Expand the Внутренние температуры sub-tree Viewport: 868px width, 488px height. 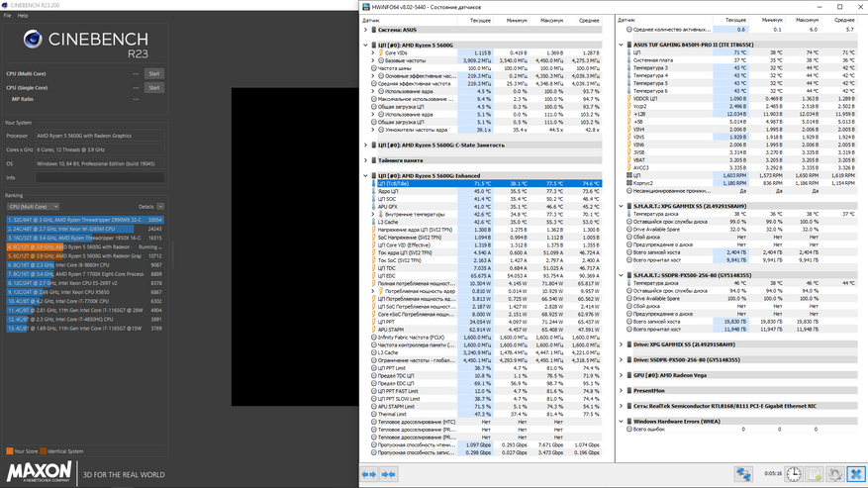click(372, 214)
